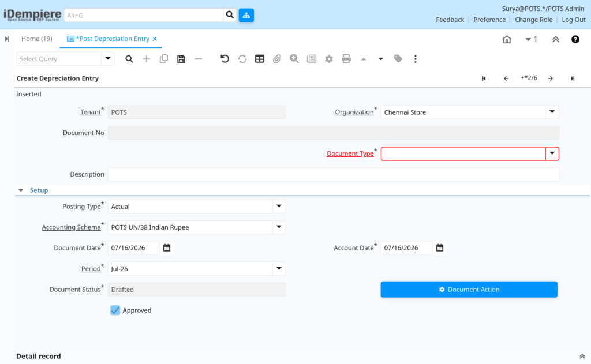Click the Organization field label link

354,112
